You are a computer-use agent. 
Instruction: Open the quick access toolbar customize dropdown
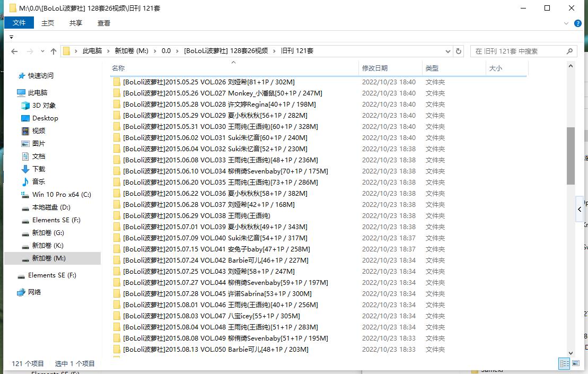tap(11, 37)
